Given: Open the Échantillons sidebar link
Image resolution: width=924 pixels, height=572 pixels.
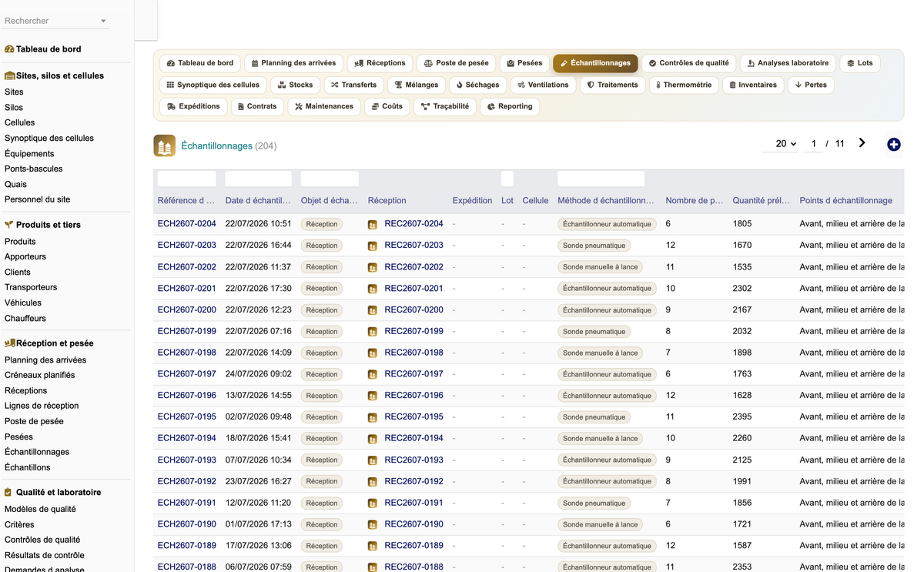Looking at the screenshot, I should 28,467.
